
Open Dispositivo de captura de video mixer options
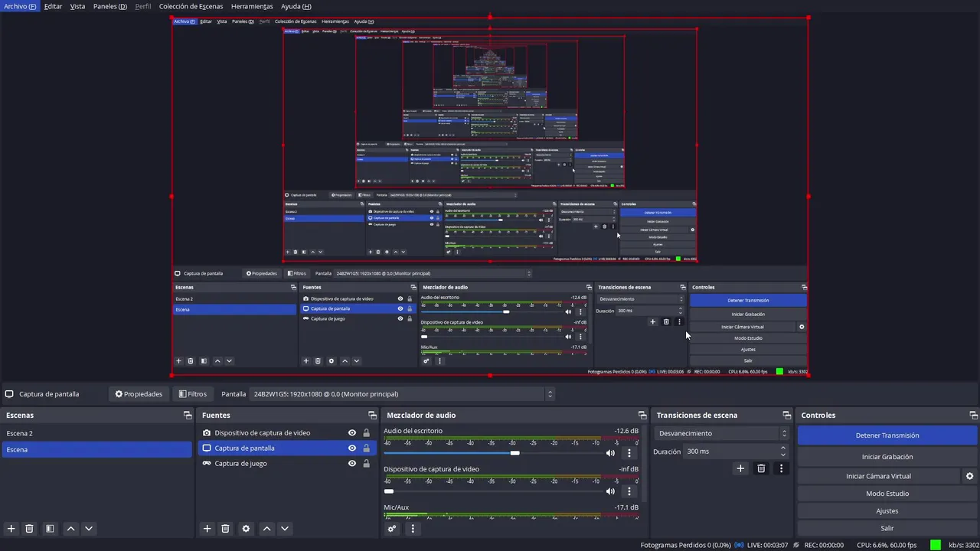point(629,491)
